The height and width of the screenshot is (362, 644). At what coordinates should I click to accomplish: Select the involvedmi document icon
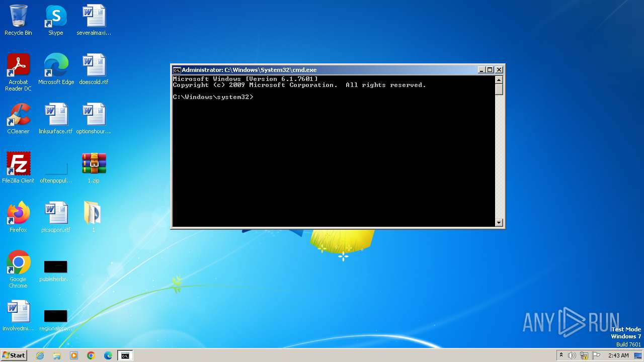pyautogui.click(x=18, y=316)
